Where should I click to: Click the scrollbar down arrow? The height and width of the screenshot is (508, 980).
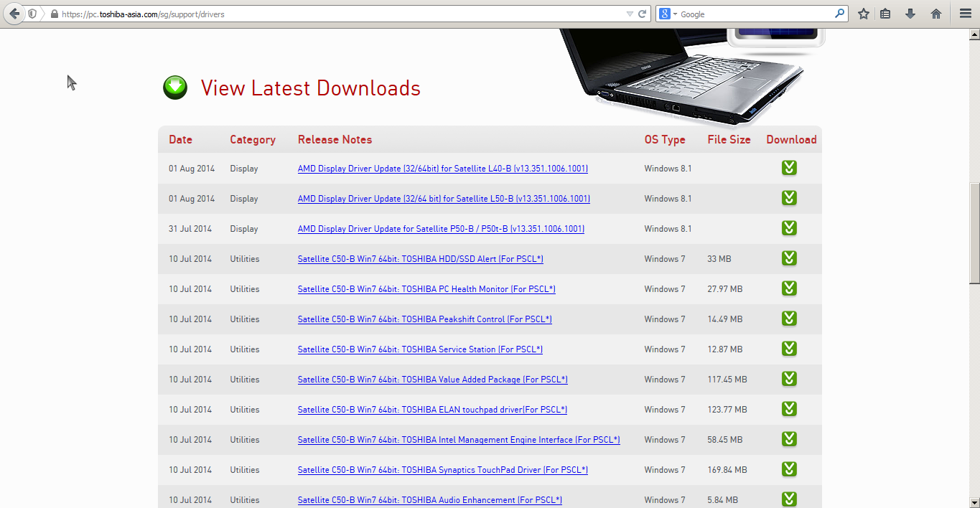974,502
